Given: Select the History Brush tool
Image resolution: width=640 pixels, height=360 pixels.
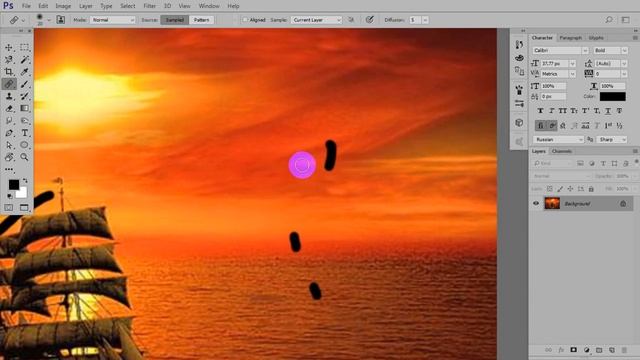Looking at the screenshot, I should (x=24, y=96).
